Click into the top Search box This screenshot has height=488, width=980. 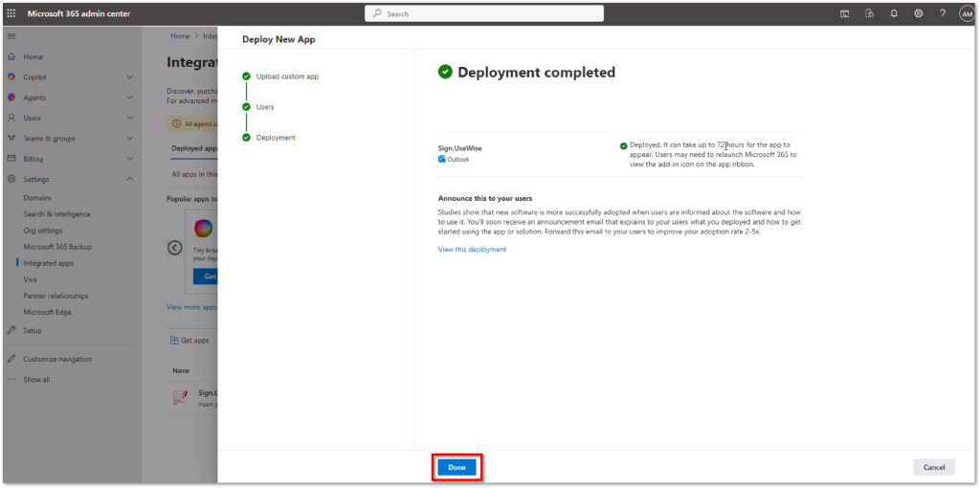coord(484,13)
